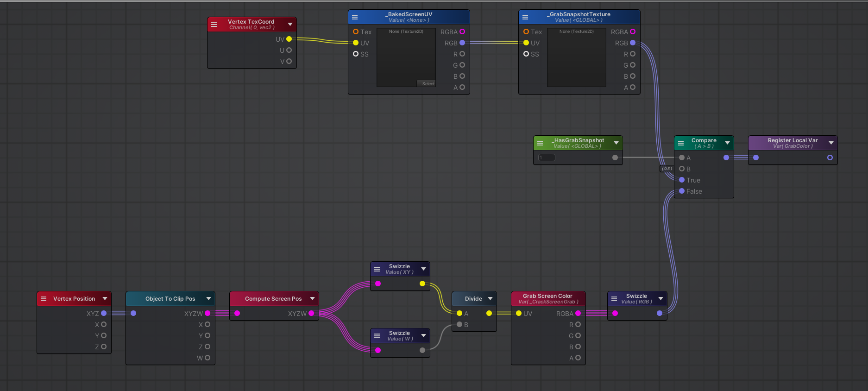Select the Grab Screen Color node title
The height and width of the screenshot is (391, 868).
[547, 296]
